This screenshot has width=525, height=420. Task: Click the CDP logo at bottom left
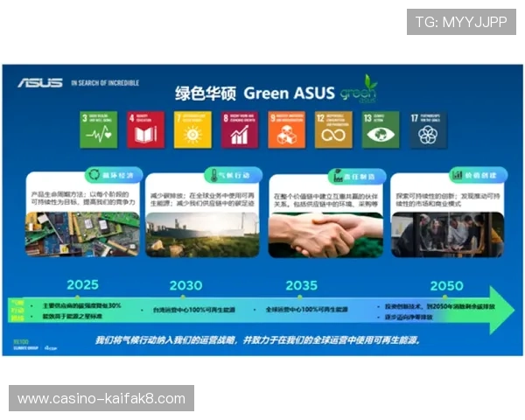[51, 348]
